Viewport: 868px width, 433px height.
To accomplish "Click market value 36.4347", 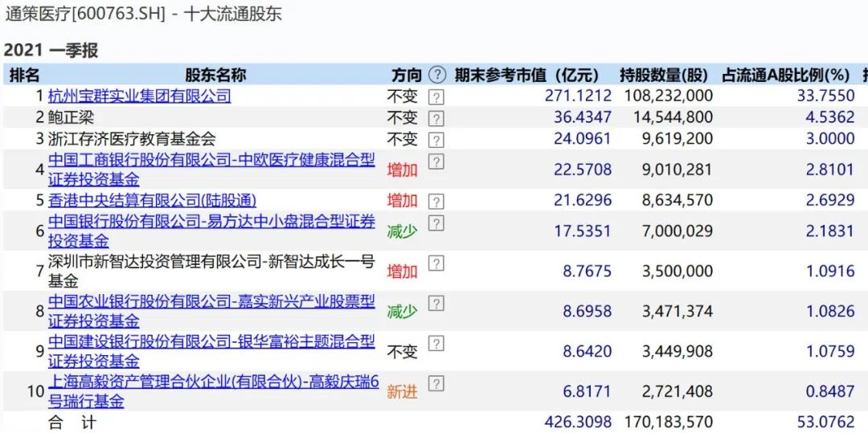I will point(583,117).
